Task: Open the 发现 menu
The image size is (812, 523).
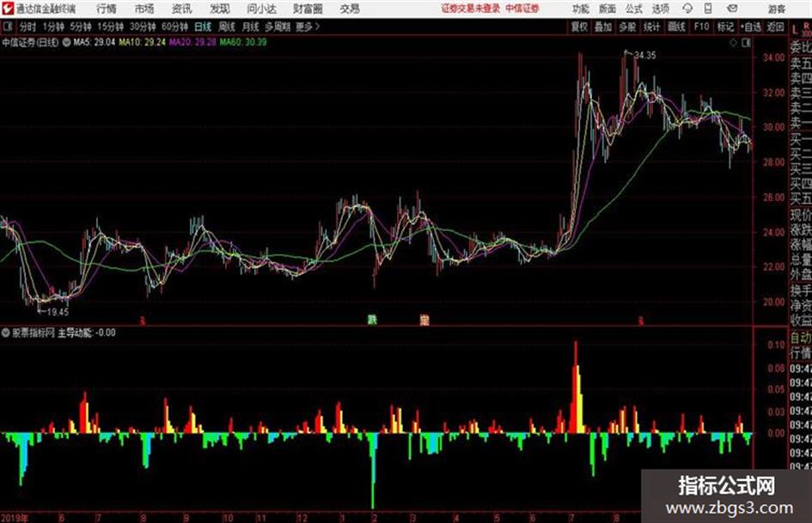Action: [220, 9]
